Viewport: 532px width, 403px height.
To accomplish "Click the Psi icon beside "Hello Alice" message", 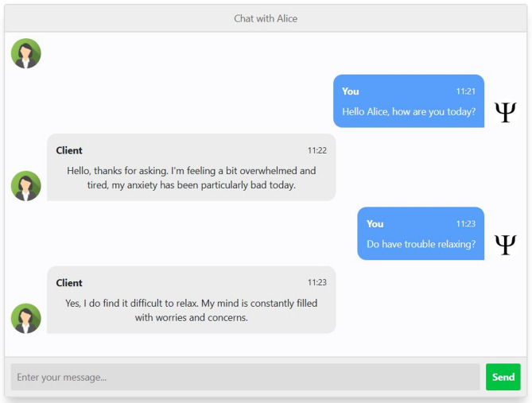I will point(505,112).
